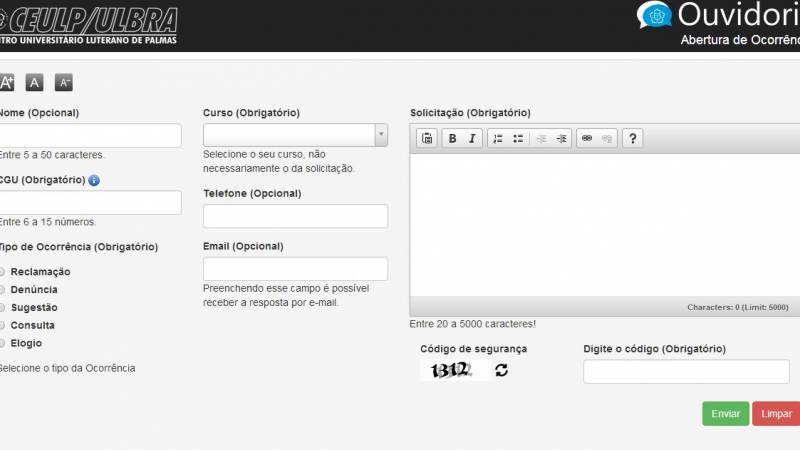Click the red Limpar button

click(776, 414)
